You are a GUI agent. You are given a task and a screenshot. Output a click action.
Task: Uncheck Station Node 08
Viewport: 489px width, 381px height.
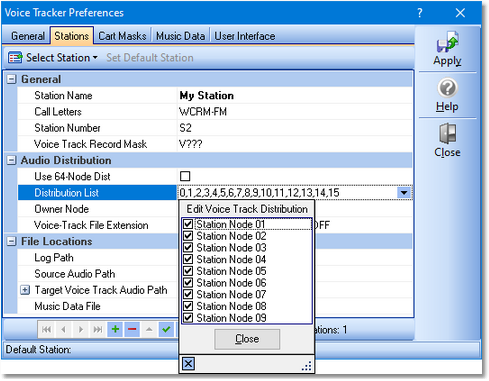(x=188, y=306)
